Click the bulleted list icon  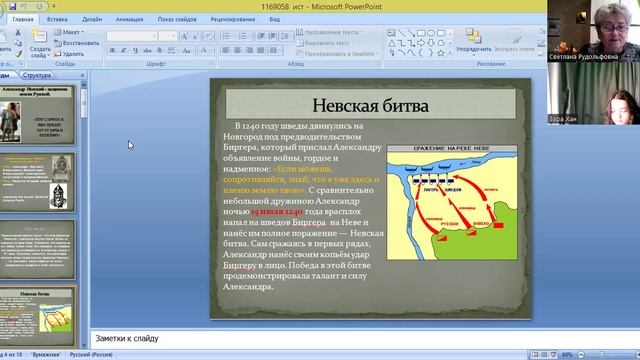click(227, 36)
